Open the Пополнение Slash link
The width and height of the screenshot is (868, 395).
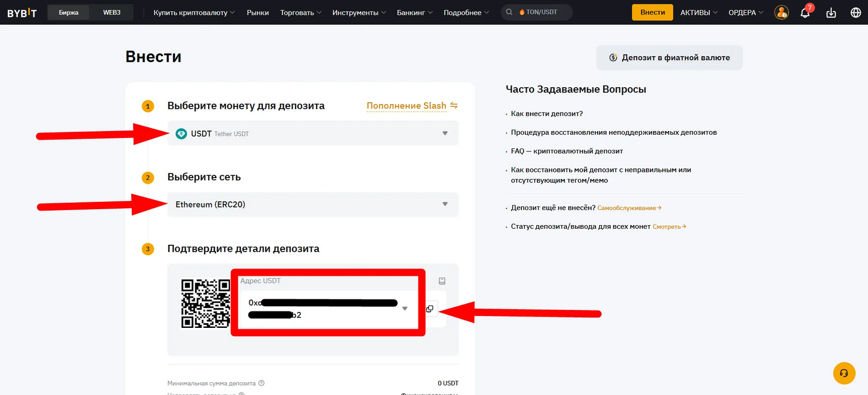tap(406, 106)
